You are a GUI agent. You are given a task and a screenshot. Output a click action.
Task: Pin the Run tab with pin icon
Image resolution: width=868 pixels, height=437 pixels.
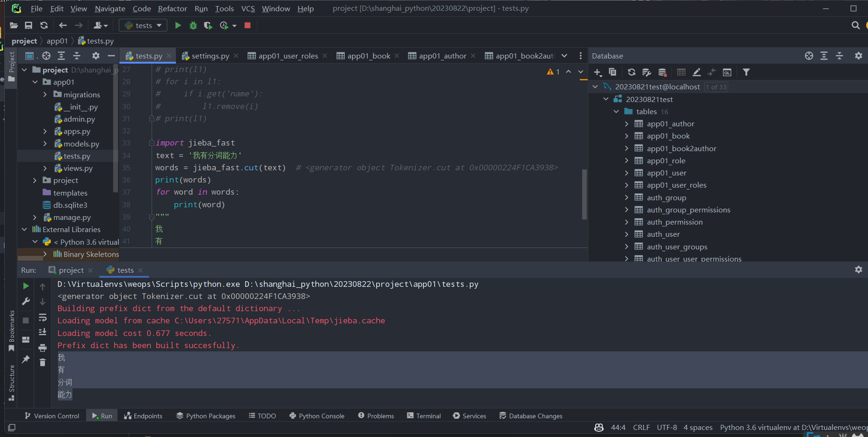click(26, 359)
